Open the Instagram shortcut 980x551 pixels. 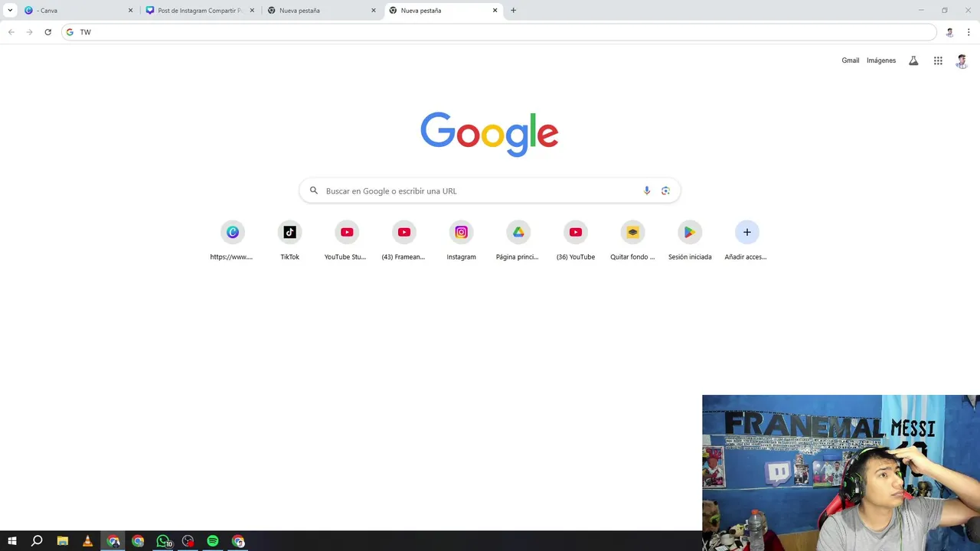coord(461,240)
